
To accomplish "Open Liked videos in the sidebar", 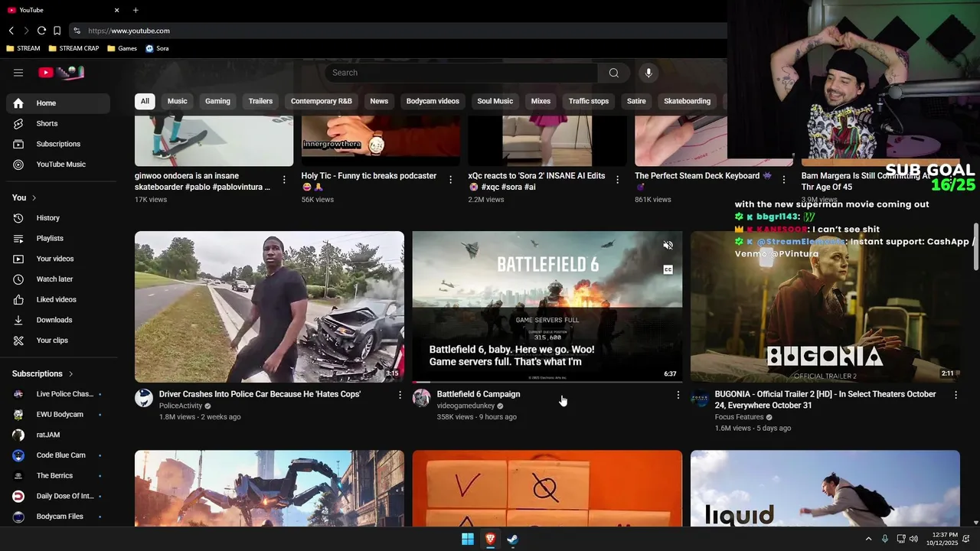I will coord(58,299).
